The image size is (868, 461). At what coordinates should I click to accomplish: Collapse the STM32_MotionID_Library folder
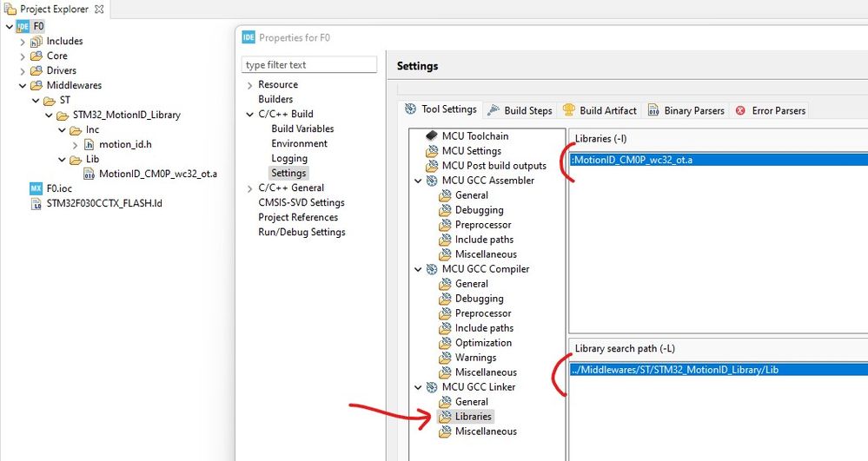click(50, 115)
